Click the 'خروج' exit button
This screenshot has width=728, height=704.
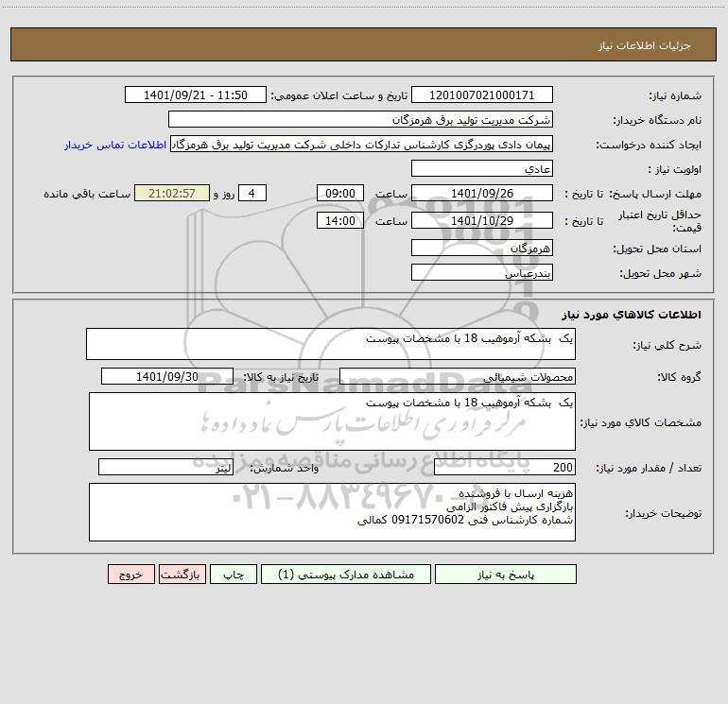130,574
